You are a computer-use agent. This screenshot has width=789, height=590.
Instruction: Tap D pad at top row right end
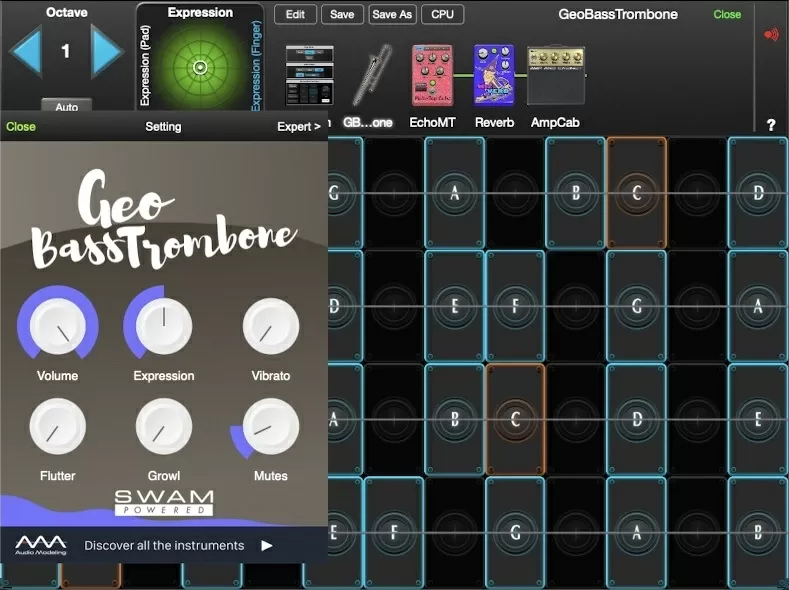click(x=758, y=193)
